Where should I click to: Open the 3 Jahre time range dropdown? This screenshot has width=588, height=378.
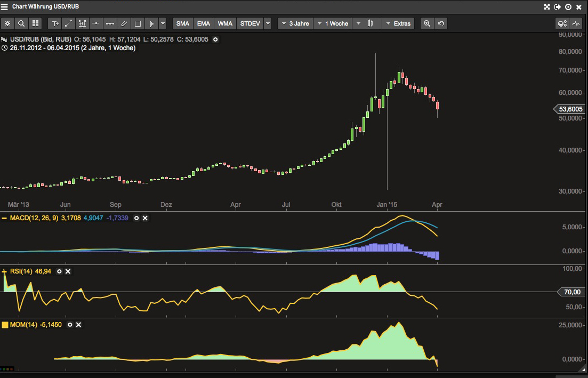(295, 23)
